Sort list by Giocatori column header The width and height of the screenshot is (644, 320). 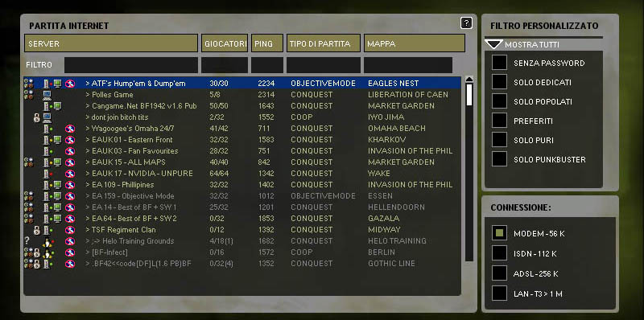(x=225, y=43)
